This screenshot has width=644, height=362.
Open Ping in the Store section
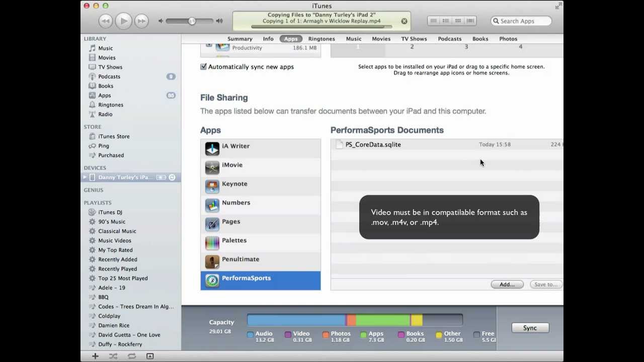[x=104, y=146]
